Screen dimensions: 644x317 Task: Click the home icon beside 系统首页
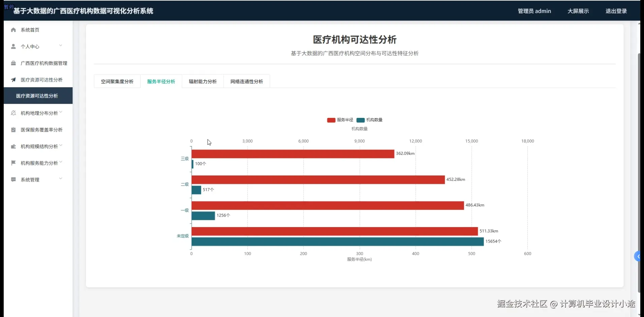13,30
